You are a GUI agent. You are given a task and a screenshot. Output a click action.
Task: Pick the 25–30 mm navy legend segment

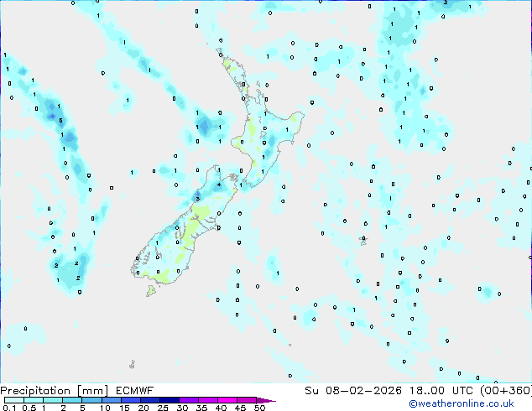tap(169, 400)
